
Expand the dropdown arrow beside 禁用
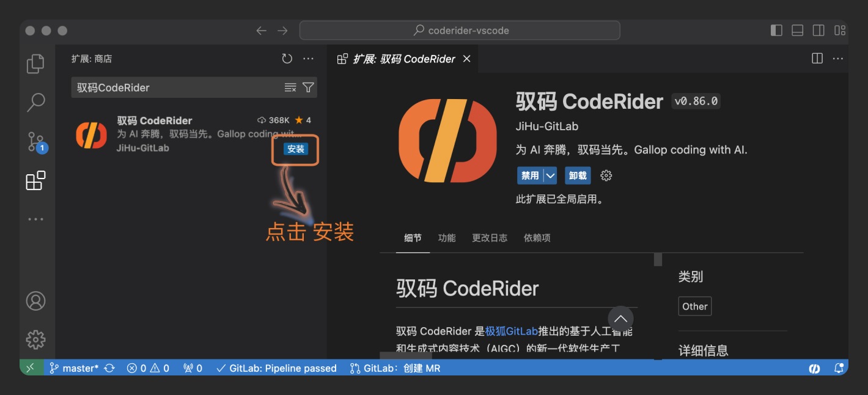[x=551, y=175]
